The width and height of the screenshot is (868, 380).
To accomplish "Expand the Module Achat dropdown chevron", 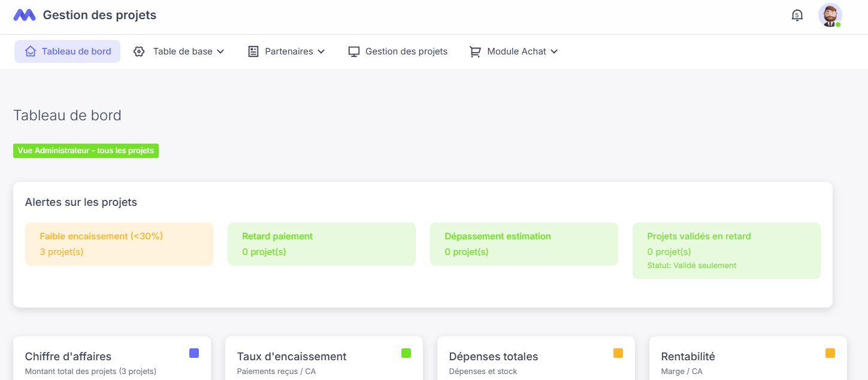I will (x=554, y=51).
